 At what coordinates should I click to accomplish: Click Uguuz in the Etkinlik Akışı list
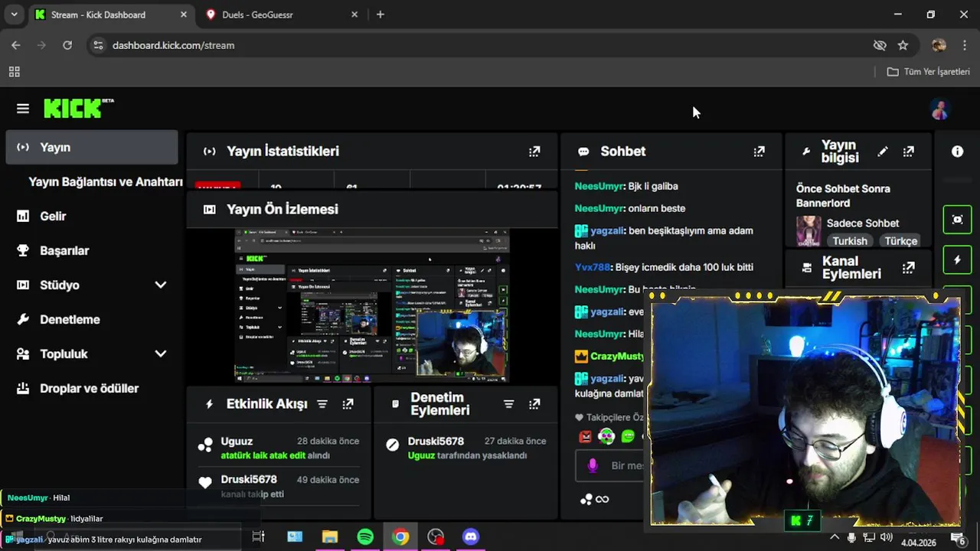point(237,442)
